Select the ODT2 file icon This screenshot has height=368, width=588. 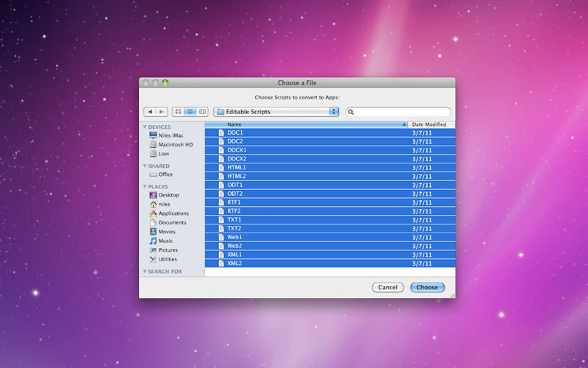221,194
